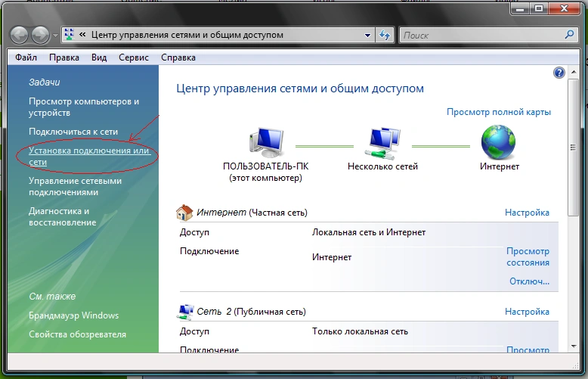Open help via the blue question mark
This screenshot has width=588, height=379.
[x=559, y=73]
